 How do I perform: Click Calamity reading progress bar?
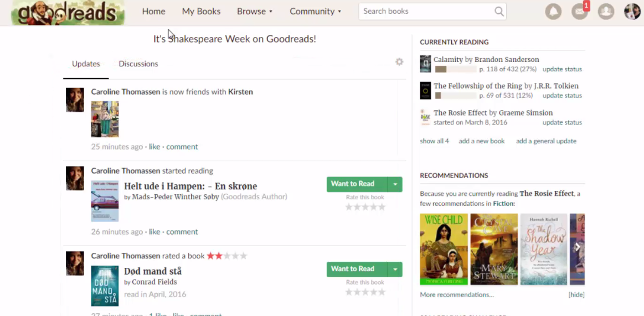click(x=456, y=69)
